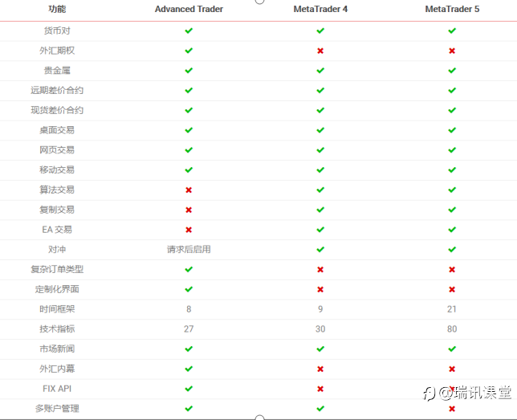Click MetaTrader 4 cross for 复杂订单类型
This screenshot has width=517, height=420.
[320, 270]
